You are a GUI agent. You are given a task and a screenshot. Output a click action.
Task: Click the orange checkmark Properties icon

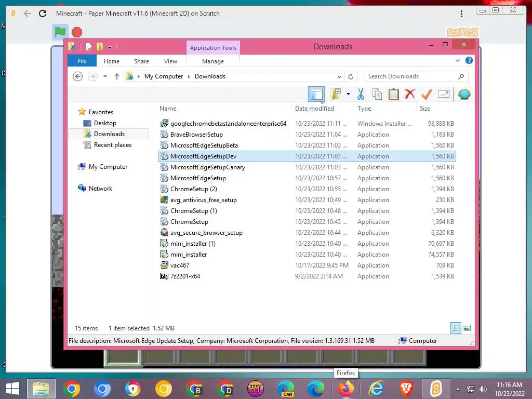[427, 94]
